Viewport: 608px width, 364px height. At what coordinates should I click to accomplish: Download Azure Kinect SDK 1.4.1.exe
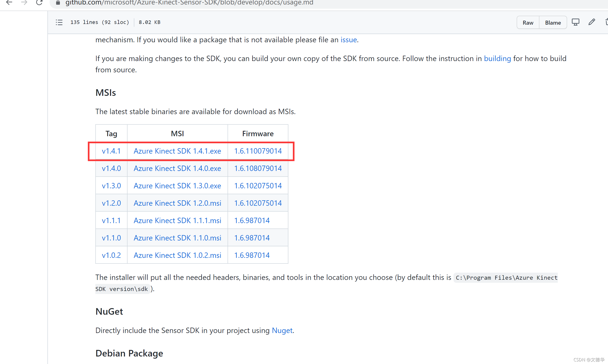[177, 151]
